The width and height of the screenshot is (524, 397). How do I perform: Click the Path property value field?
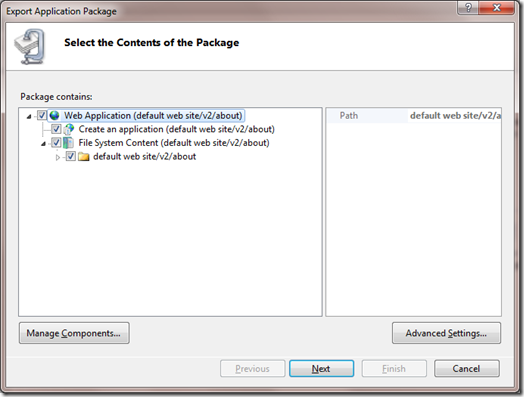[454, 116]
